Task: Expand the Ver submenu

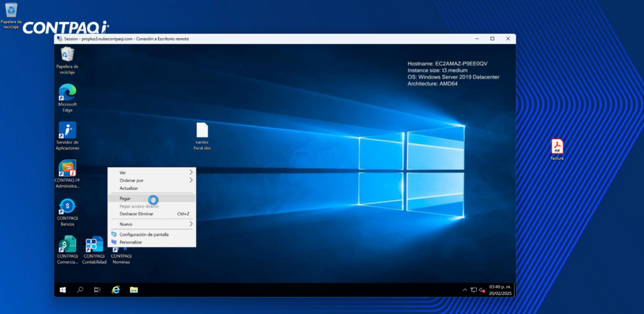Action: (152, 172)
